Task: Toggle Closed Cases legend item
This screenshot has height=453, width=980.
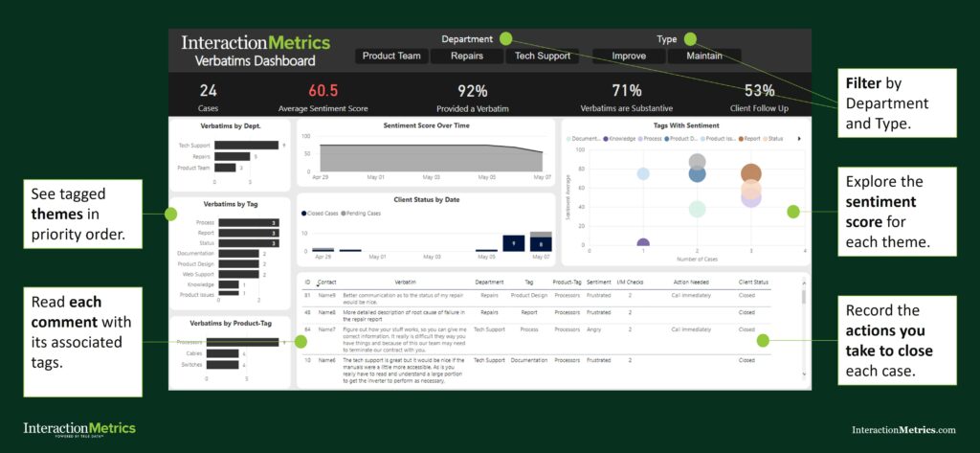Action: [320, 214]
